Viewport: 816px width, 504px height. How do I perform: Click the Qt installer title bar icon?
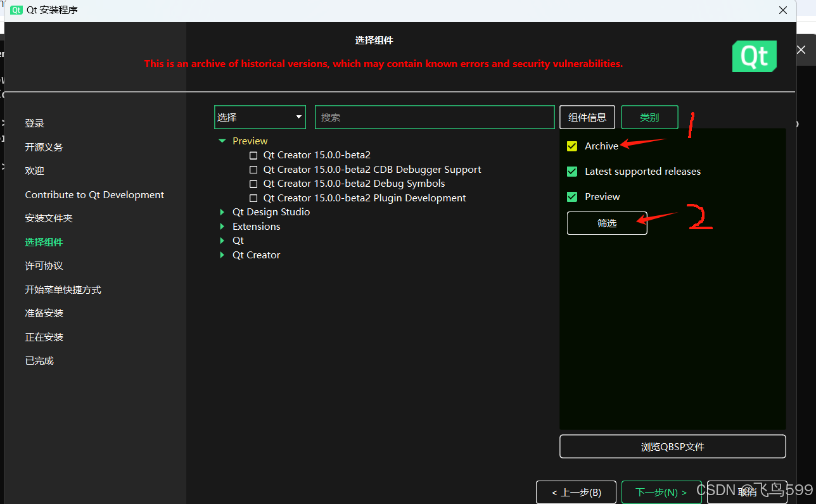click(x=16, y=10)
